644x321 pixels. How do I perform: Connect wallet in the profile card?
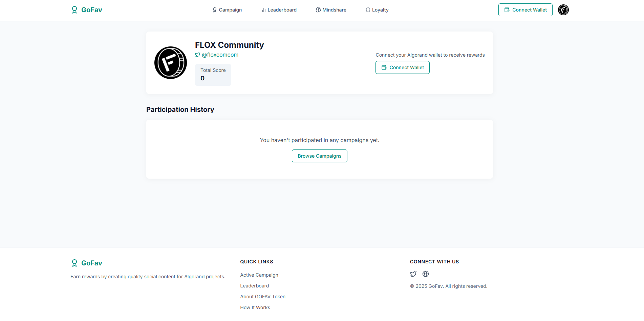click(x=402, y=67)
